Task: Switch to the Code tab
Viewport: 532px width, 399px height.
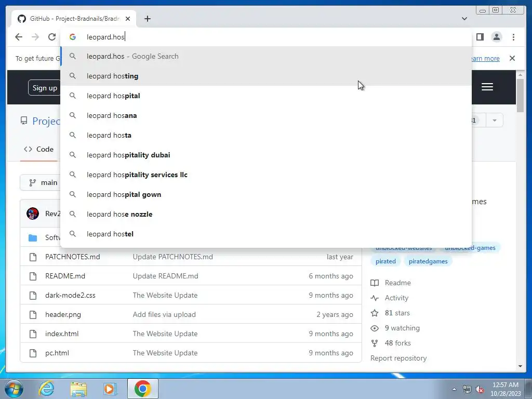Action: [x=39, y=149]
